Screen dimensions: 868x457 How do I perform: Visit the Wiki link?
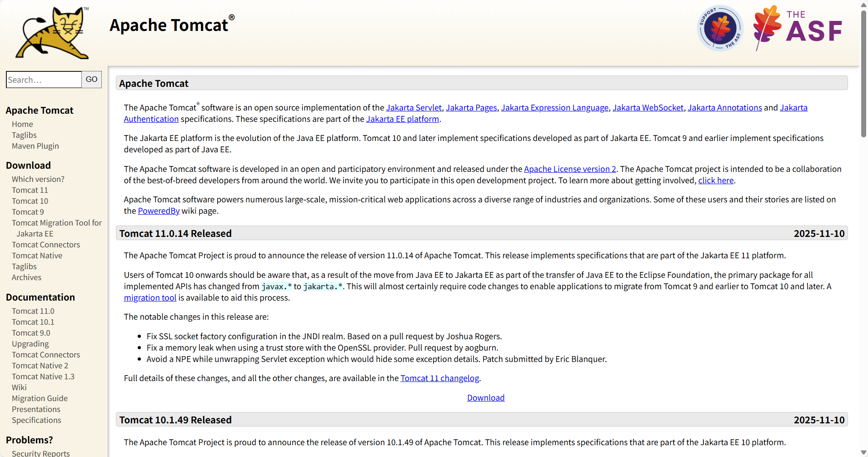coord(19,387)
